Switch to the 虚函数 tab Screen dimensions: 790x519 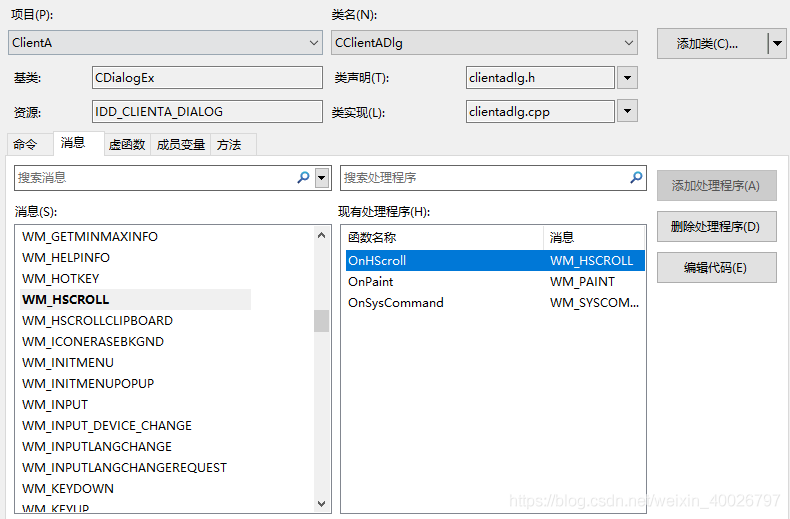[127, 145]
